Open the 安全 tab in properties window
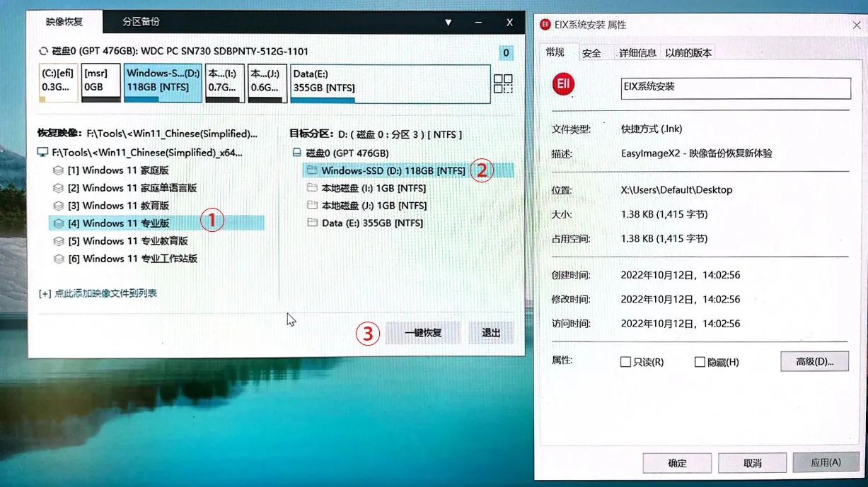 coord(591,53)
